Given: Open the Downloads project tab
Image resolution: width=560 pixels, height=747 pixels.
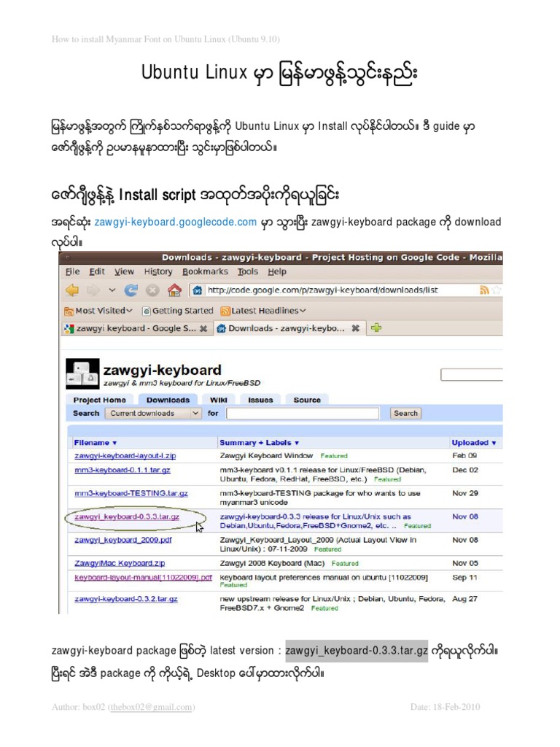Looking at the screenshot, I should click(168, 400).
